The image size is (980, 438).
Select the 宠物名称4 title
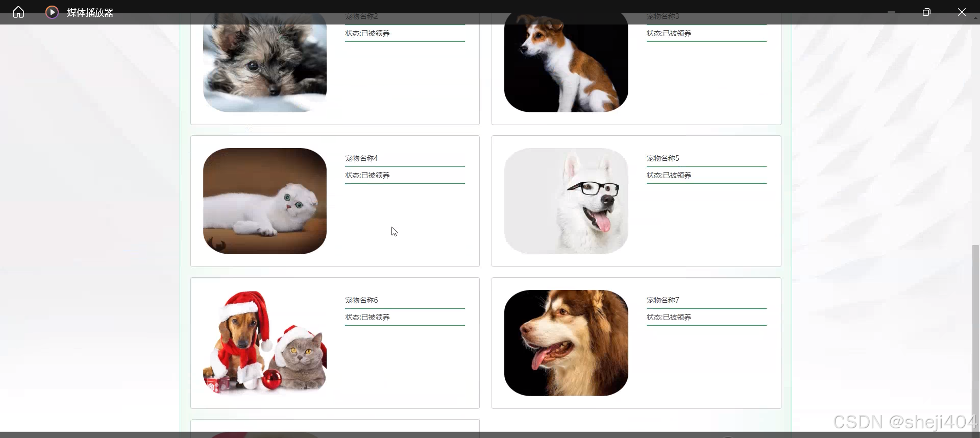[361, 158]
